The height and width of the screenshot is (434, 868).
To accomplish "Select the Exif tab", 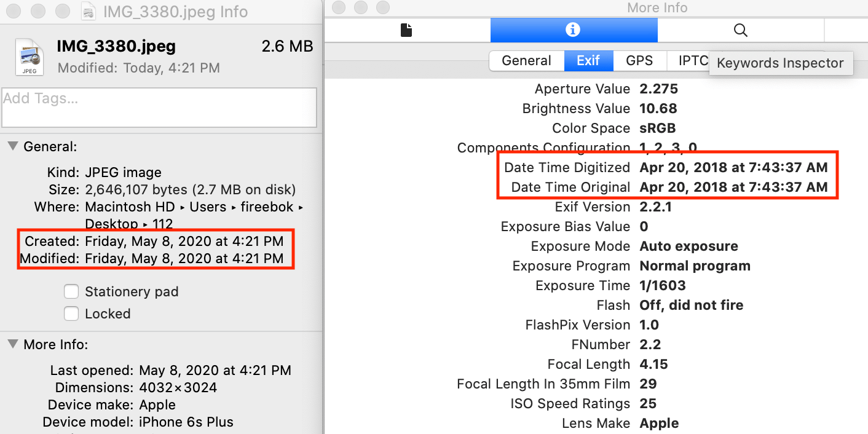I will pyautogui.click(x=588, y=60).
